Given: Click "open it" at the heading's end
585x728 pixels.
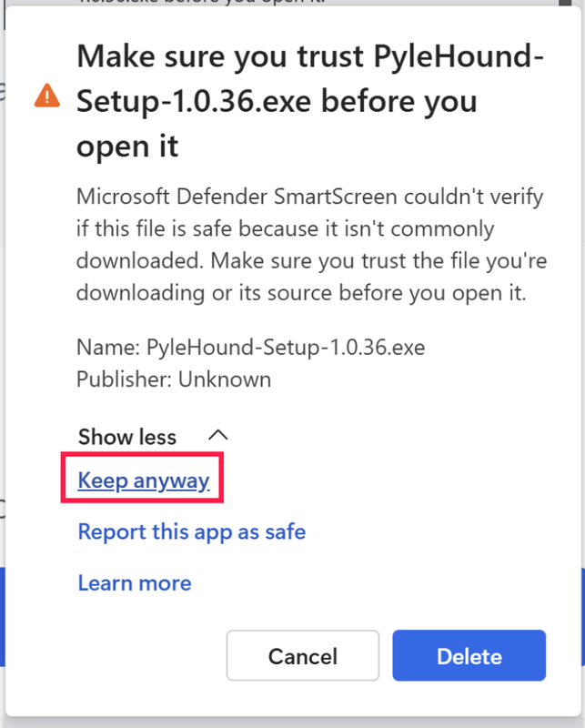Looking at the screenshot, I should pos(127,146).
